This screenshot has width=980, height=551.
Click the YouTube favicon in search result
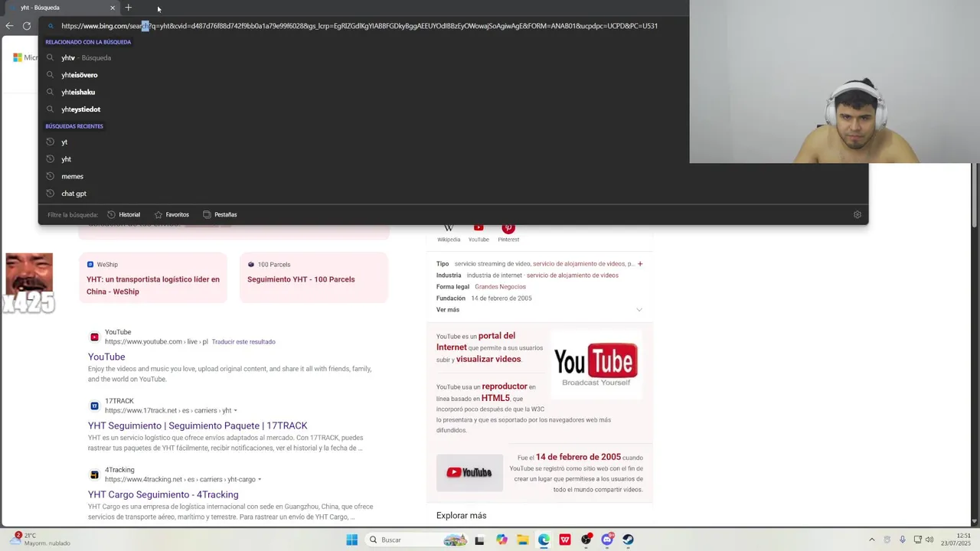pos(94,337)
